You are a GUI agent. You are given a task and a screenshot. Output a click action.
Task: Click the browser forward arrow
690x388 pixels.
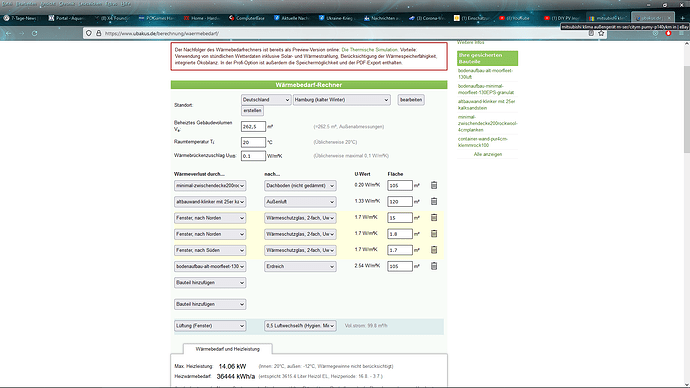[22, 33]
